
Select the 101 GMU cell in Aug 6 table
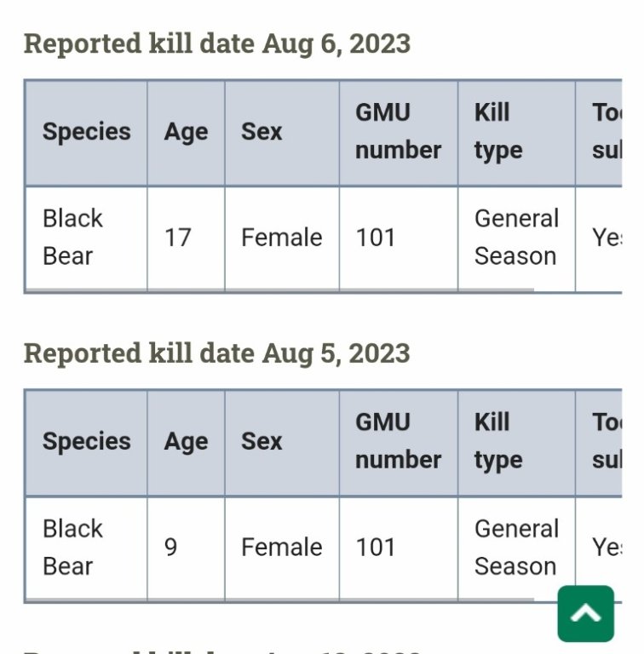click(376, 238)
